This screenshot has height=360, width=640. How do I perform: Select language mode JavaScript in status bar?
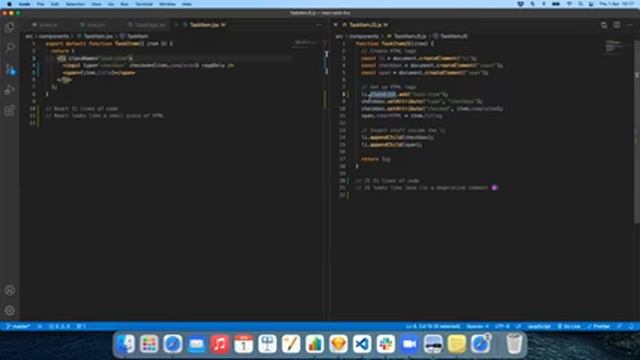pos(539,327)
